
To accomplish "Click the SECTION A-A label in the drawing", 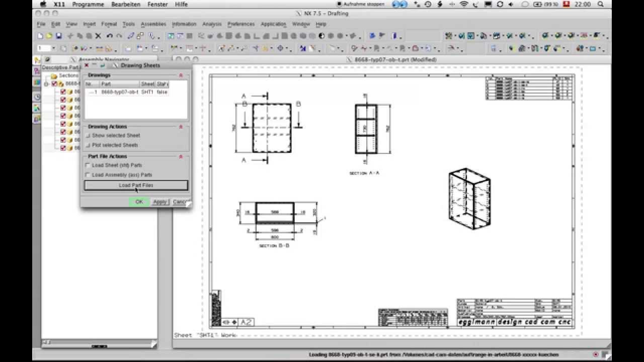I will [364, 173].
